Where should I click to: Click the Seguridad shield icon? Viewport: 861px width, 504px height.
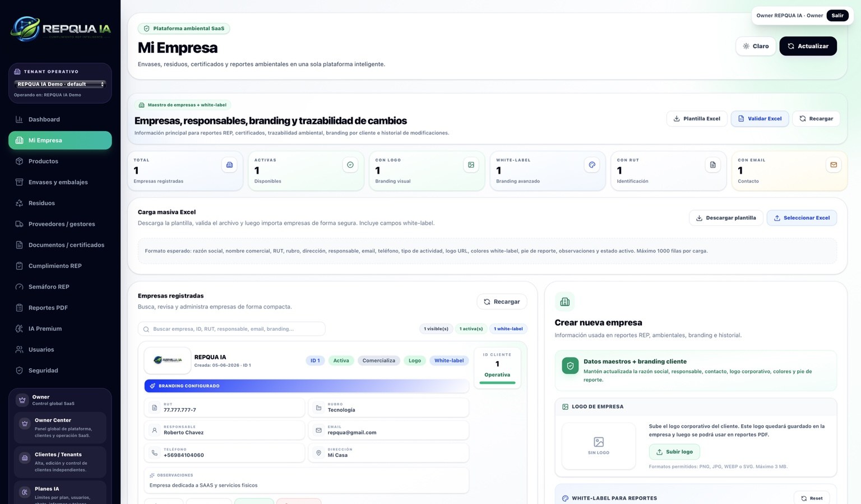click(x=19, y=371)
